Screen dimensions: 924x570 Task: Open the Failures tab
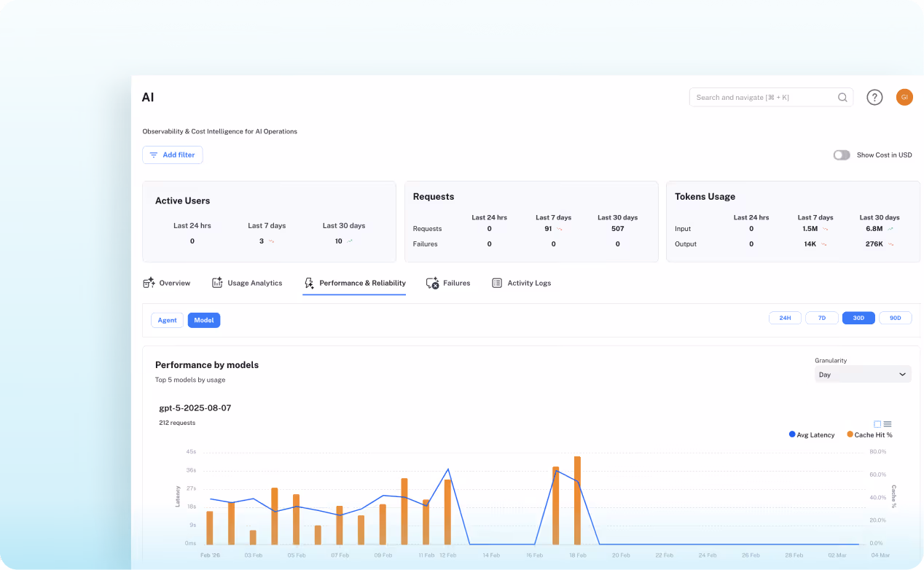[x=447, y=283]
